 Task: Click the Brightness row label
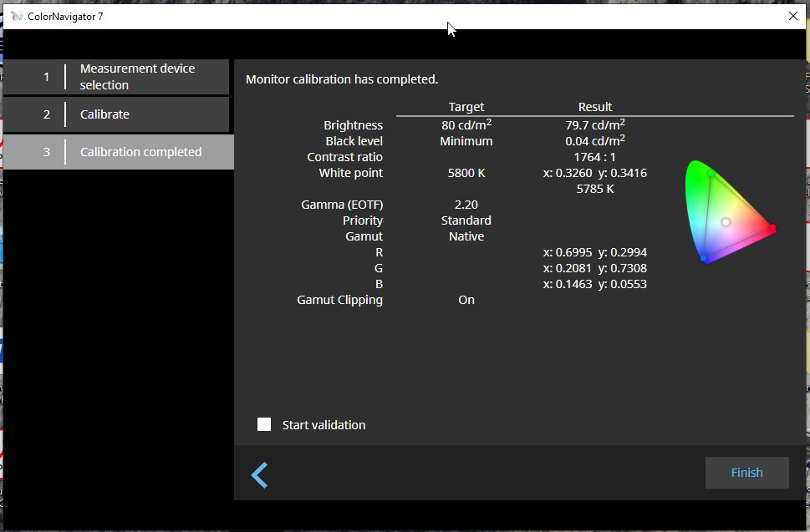click(x=354, y=125)
